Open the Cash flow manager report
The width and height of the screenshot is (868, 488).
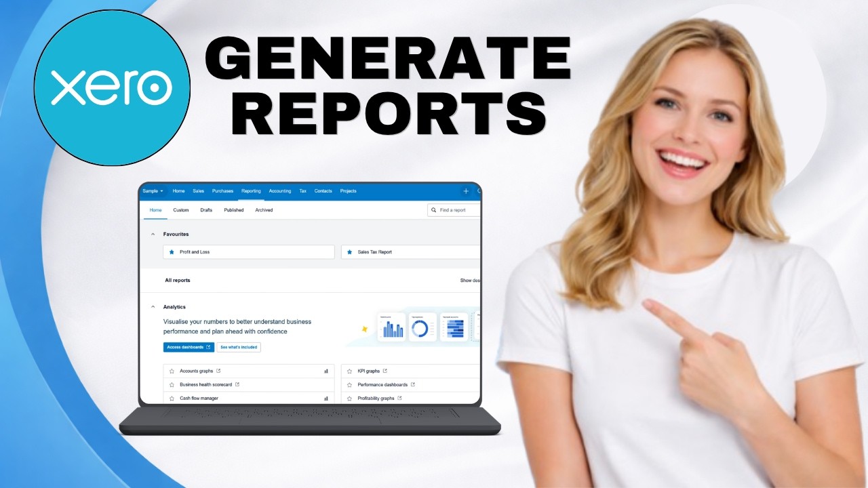(x=199, y=399)
